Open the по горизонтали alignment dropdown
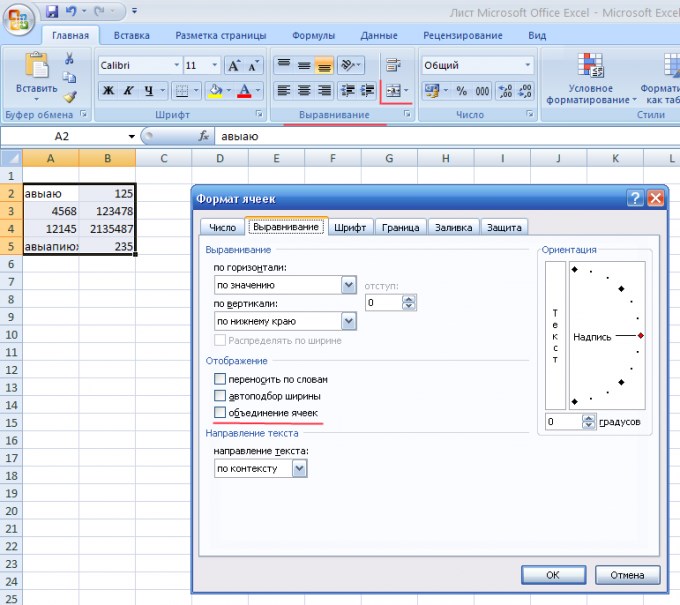680x605 pixels. point(285,285)
